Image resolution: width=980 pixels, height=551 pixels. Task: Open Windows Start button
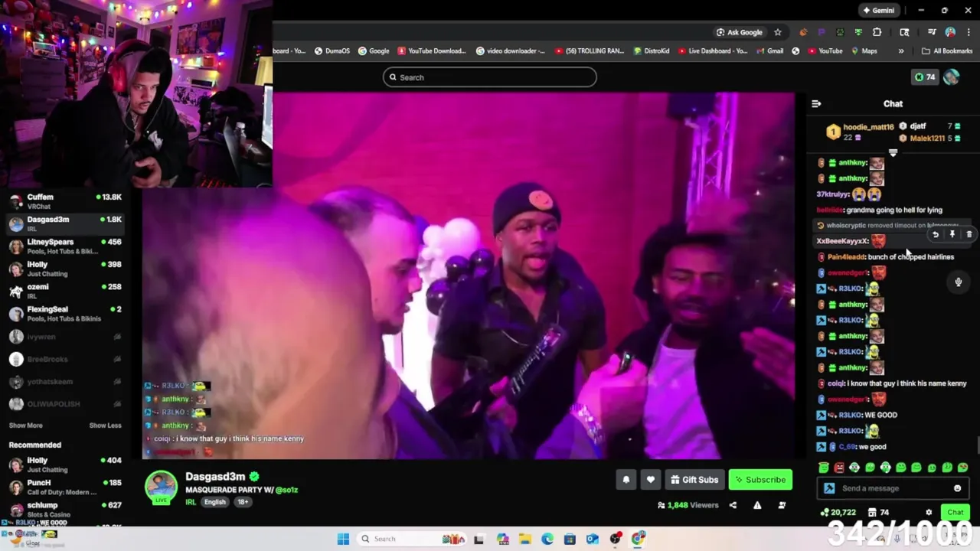click(343, 539)
